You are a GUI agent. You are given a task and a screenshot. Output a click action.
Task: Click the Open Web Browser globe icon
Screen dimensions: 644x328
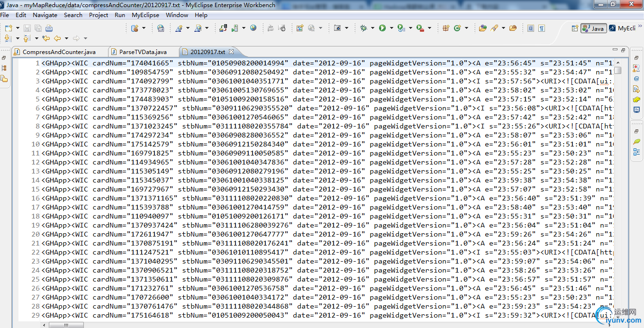pyautogui.click(x=254, y=28)
